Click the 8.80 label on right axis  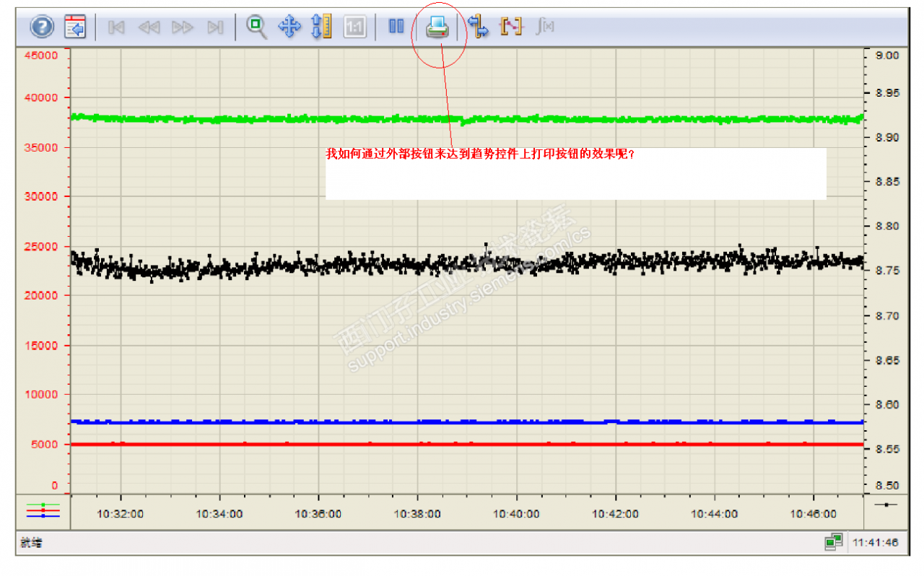886,226
